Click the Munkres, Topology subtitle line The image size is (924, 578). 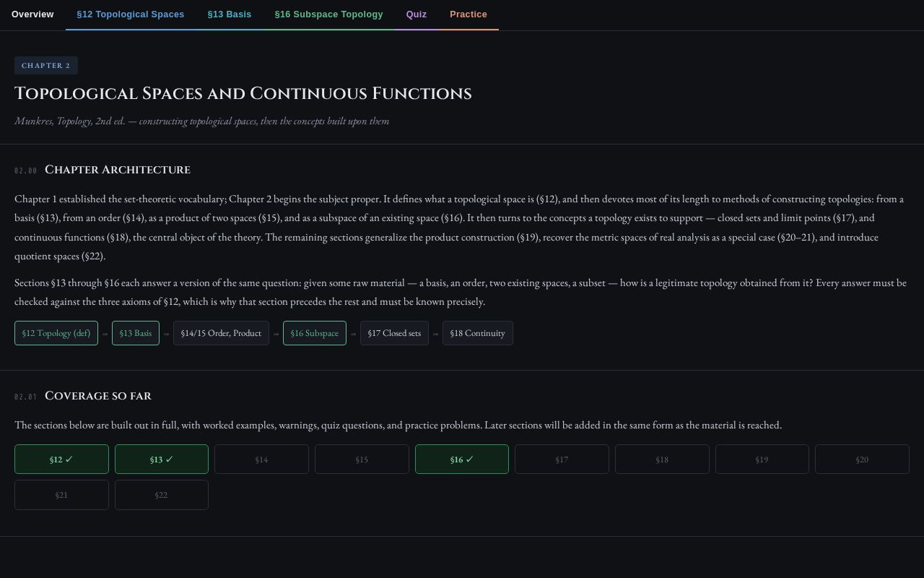tap(202, 121)
